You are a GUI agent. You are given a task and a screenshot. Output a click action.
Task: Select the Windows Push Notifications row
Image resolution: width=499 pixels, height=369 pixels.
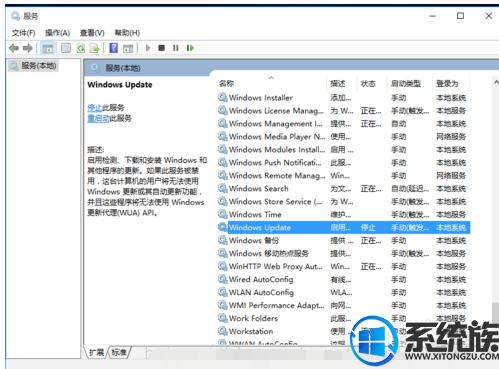point(343,163)
